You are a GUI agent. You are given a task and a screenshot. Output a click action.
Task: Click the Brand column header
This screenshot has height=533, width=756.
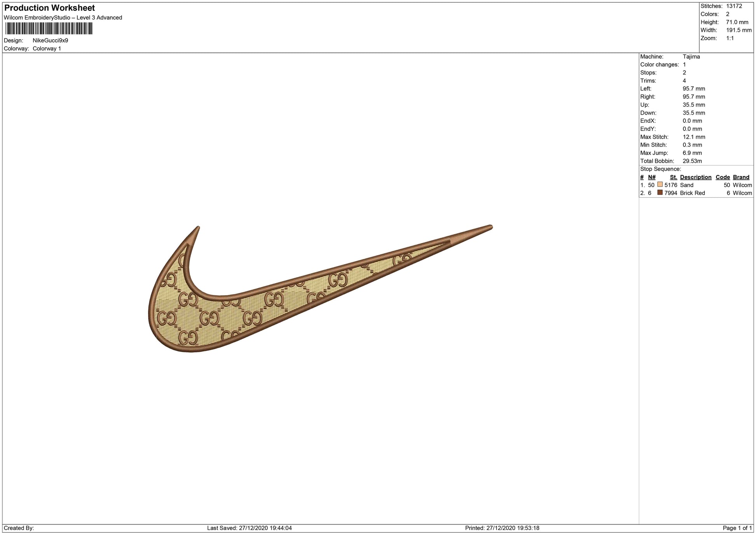coord(741,177)
